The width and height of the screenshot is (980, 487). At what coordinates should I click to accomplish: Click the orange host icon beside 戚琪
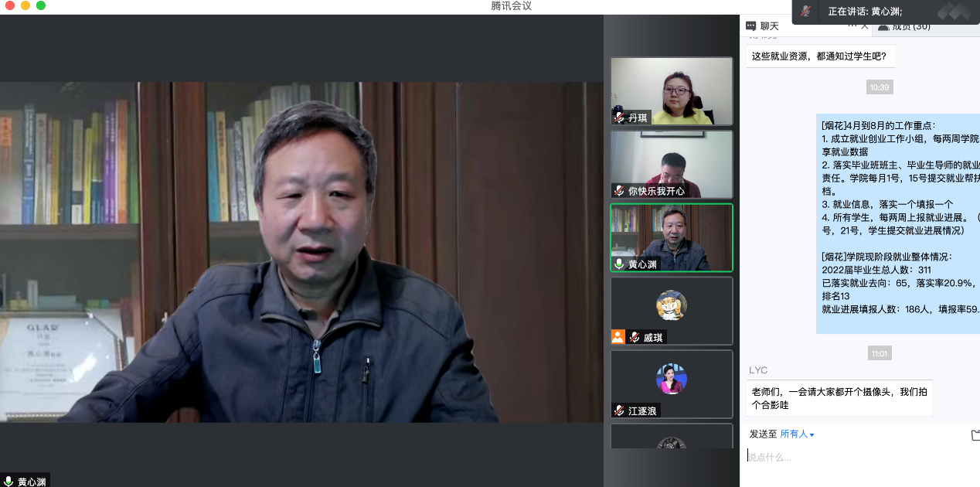coord(618,337)
